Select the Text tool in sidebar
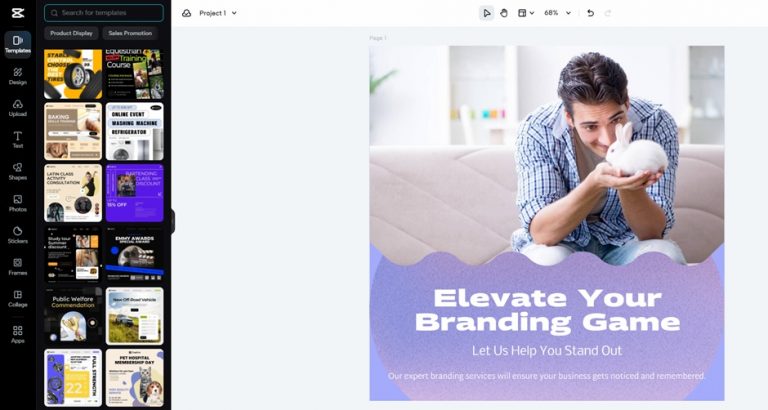This screenshot has height=410, width=768. tap(18, 140)
